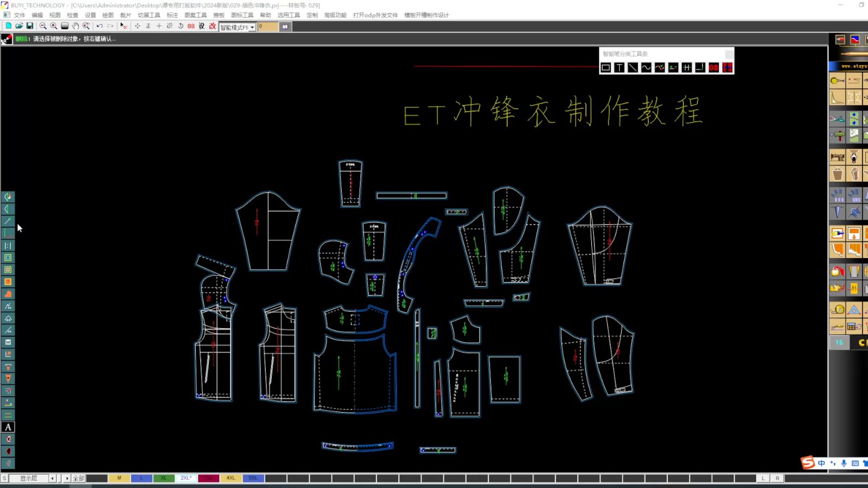
Task: Select H-shaped tool in smart pen toolbar
Action: [x=687, y=67]
